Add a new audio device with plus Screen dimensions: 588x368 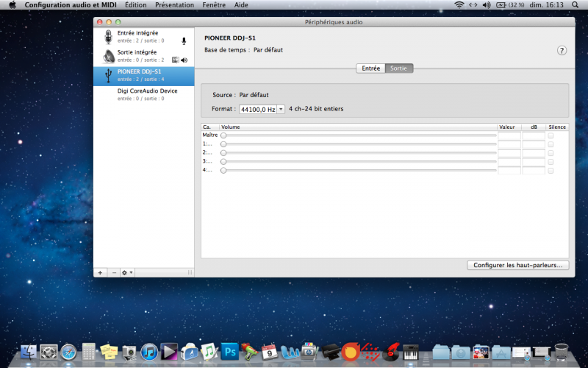(x=100, y=272)
